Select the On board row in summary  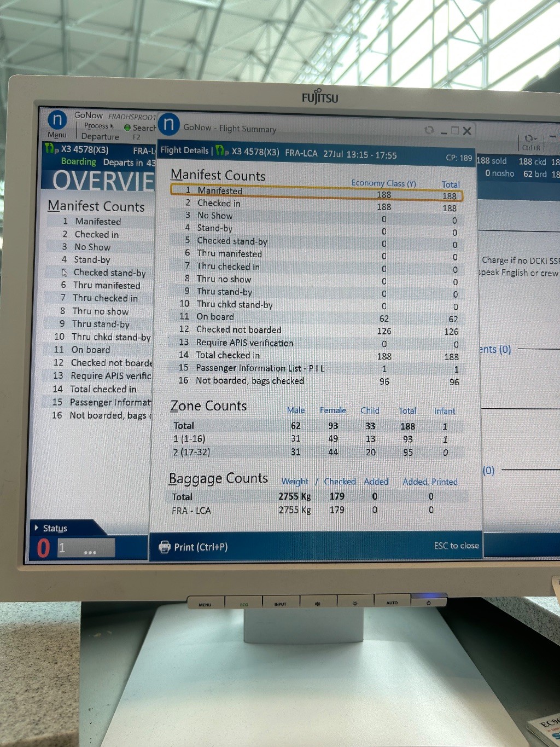(316, 317)
